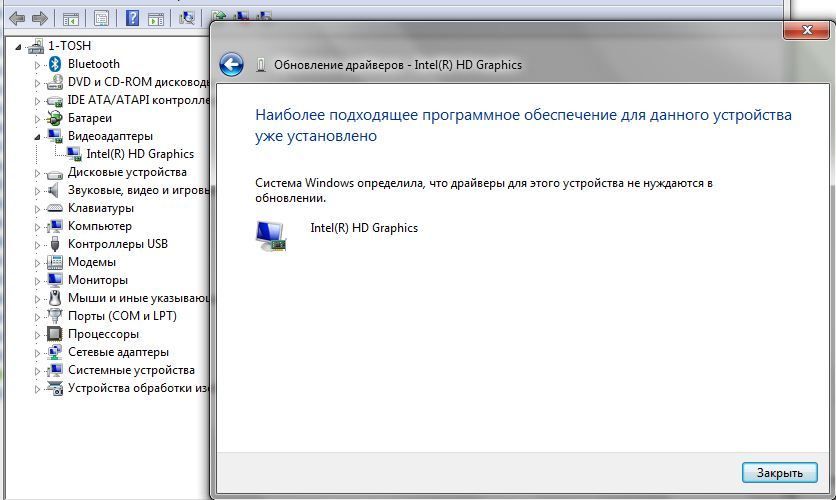The width and height of the screenshot is (836, 500).
Task: Click the Устройства обработки camera icon
Action: [55, 388]
